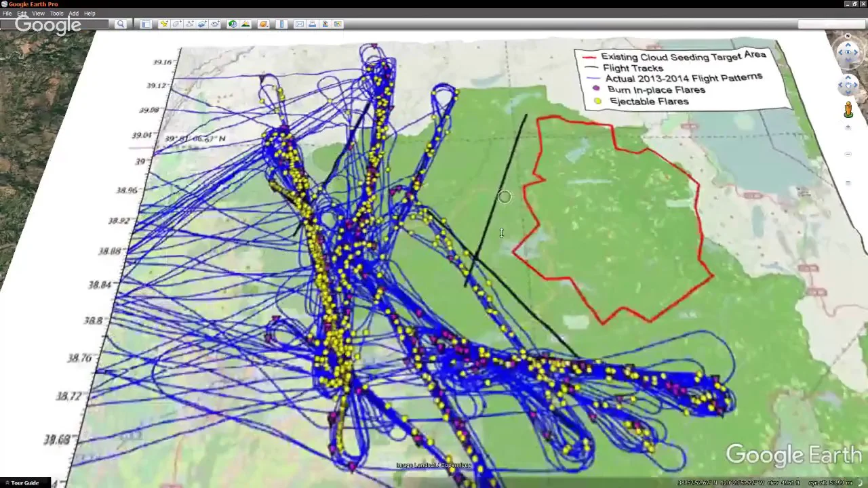Activate the ruler measurement tool

[281, 24]
